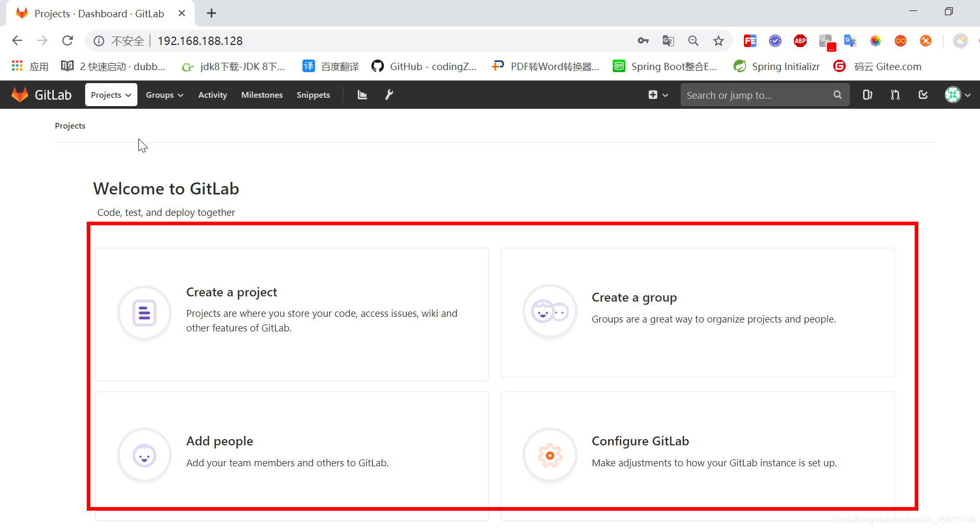The height and width of the screenshot is (529, 980).
Task: Go to the Activity page
Action: click(213, 95)
